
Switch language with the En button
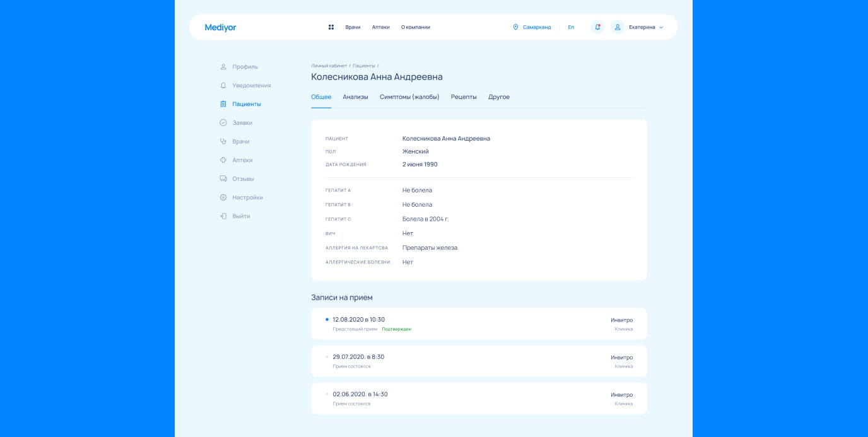(x=571, y=27)
